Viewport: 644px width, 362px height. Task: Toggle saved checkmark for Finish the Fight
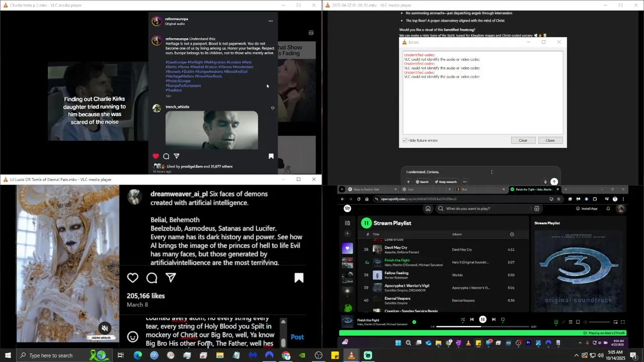click(x=414, y=322)
